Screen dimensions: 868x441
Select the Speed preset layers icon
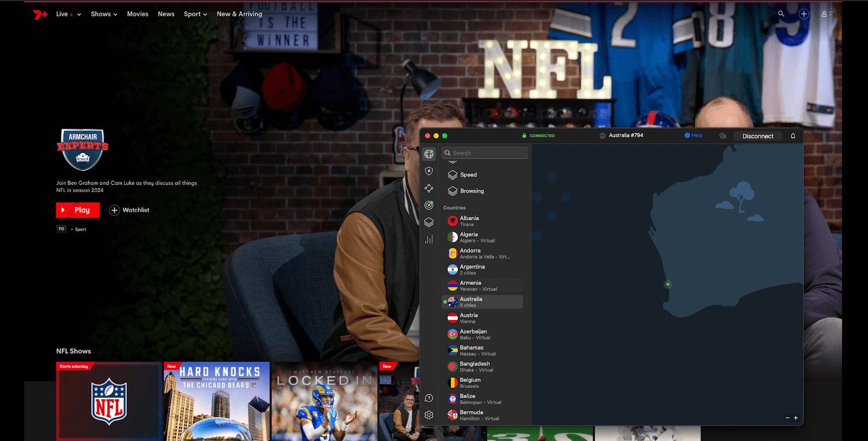point(452,175)
